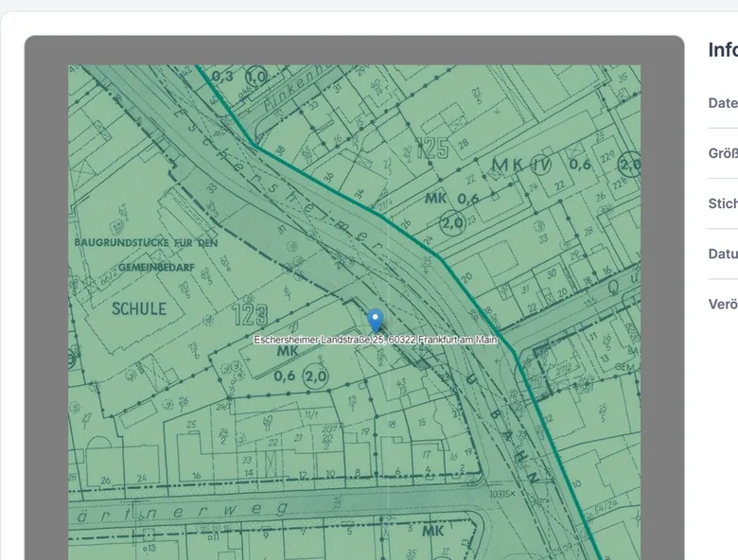The width and height of the screenshot is (738, 560).
Task: Click the GEMEINBEDARF map label
Action: click(x=156, y=268)
